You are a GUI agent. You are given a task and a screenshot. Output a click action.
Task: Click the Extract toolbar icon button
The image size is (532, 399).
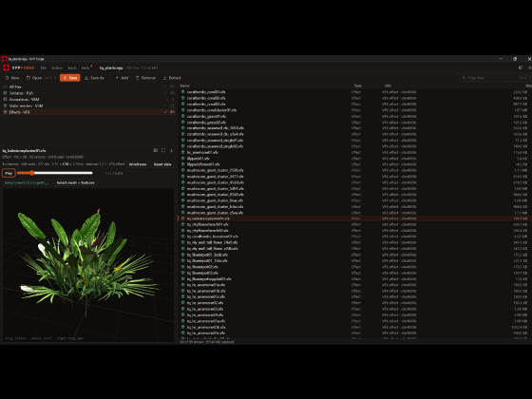(x=165, y=78)
